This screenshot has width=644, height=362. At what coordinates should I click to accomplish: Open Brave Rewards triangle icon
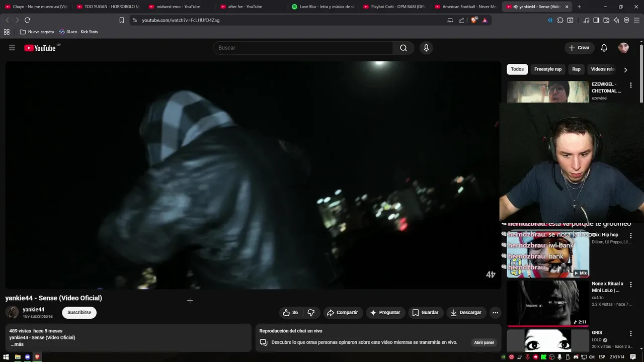(x=485, y=20)
